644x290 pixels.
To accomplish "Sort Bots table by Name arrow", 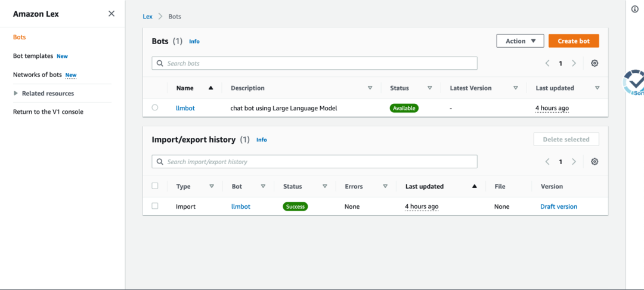I will coord(210,88).
